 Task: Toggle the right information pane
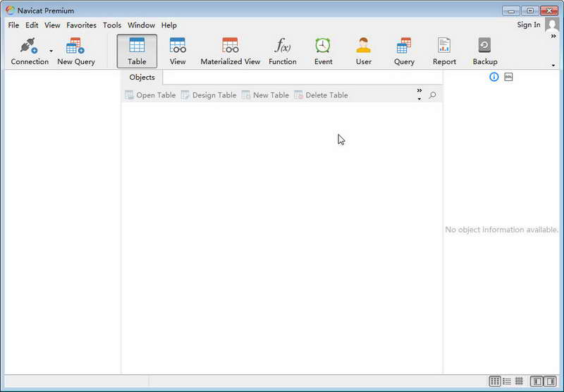coord(550,381)
